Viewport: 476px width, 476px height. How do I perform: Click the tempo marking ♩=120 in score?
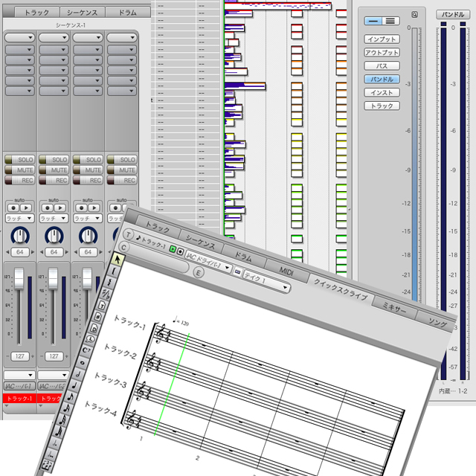pyautogui.click(x=181, y=321)
